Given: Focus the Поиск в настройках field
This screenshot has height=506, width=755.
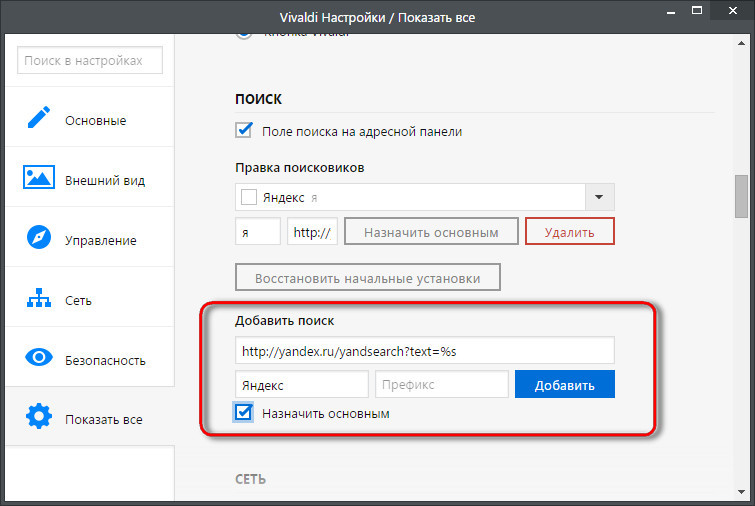Looking at the screenshot, I should (90, 60).
